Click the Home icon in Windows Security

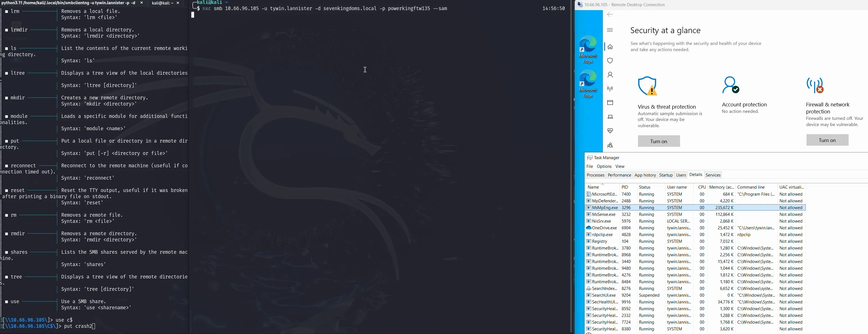[610, 47]
